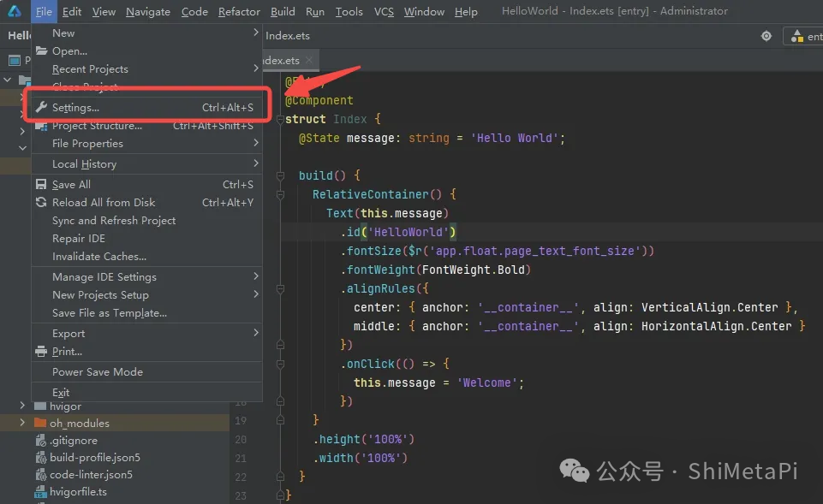Click the wrench icon beside Settings
Viewport: 823px width, 504px height.
click(x=41, y=108)
